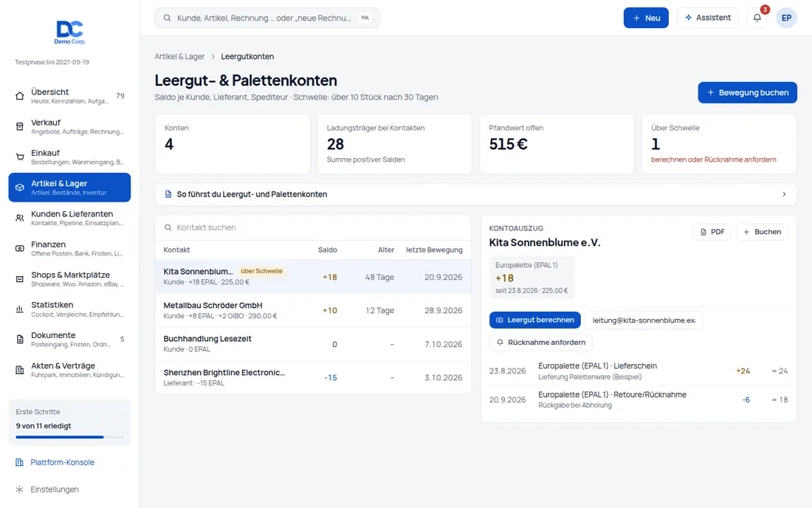
Task: Click the Statistiken chart icon
Action: tap(20, 309)
